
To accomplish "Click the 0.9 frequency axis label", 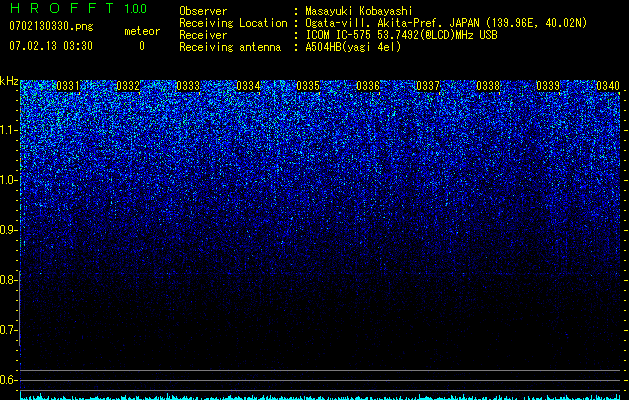I will tap(8, 230).
